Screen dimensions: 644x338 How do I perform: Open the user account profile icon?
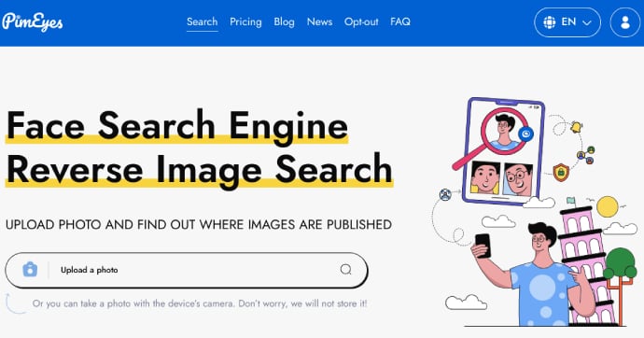point(625,22)
